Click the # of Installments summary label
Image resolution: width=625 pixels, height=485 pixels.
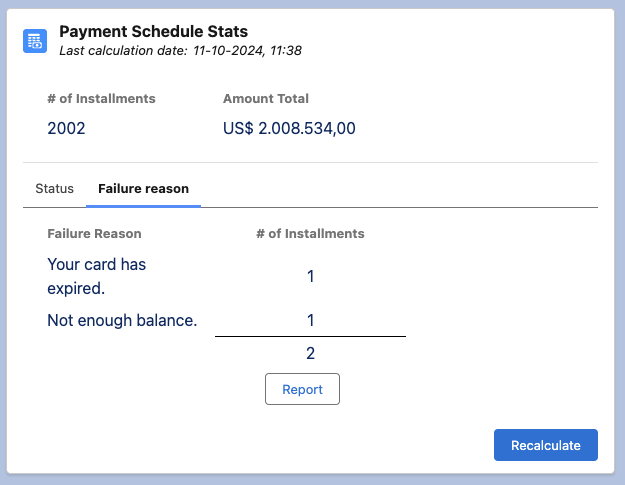click(x=101, y=98)
